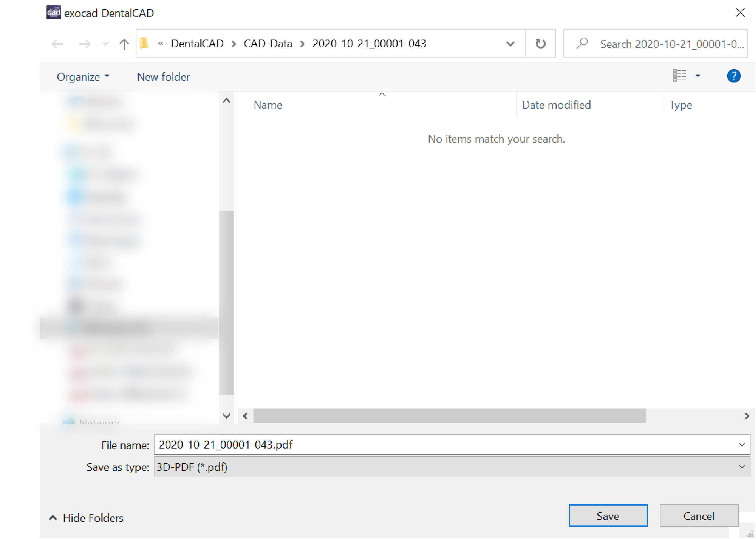Click the Save button
Screen dimensions: 756x539
click(608, 516)
